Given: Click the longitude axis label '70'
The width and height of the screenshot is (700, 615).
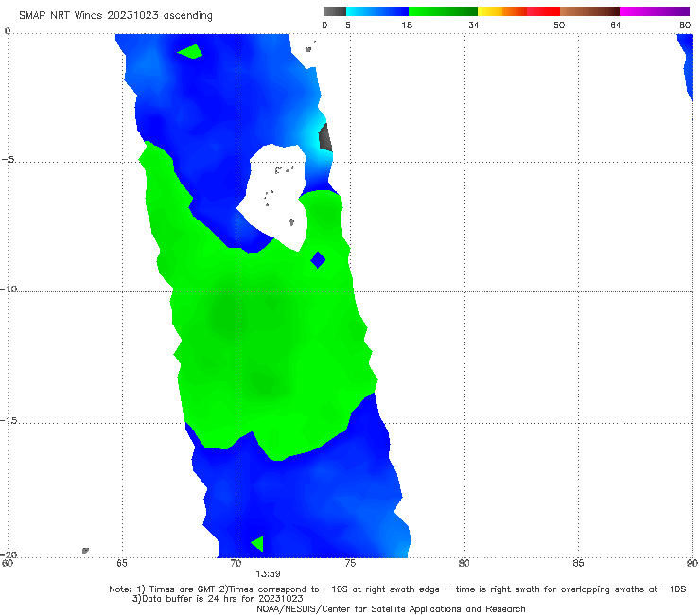Looking at the screenshot, I should click(236, 563).
